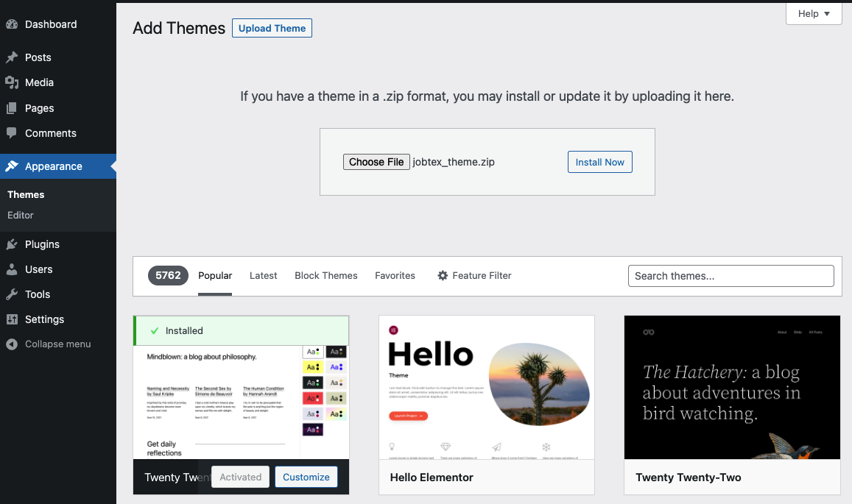The image size is (852, 504).
Task: Switch to the Favorites tab
Action: pyautogui.click(x=395, y=276)
